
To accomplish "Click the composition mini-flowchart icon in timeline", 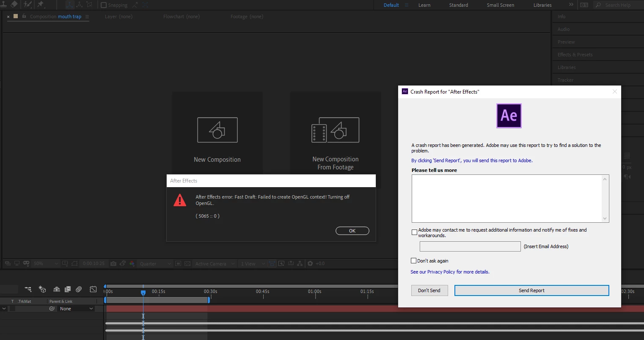I will click(x=28, y=289).
